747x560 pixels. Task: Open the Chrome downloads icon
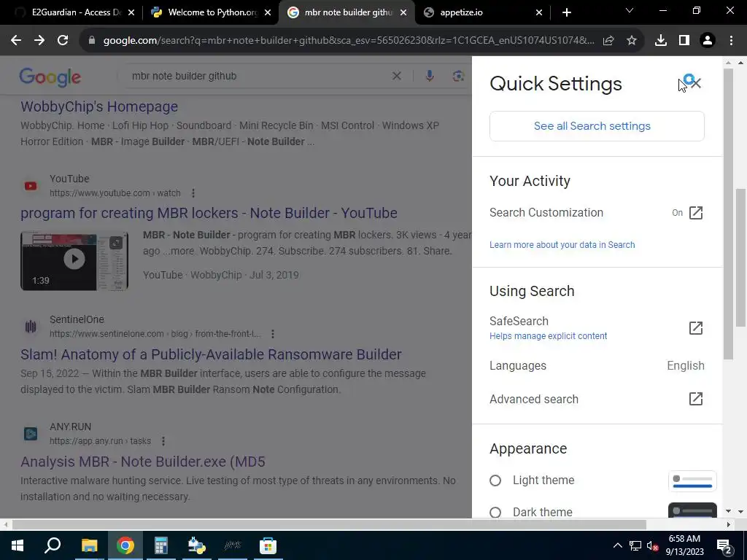[x=661, y=41]
